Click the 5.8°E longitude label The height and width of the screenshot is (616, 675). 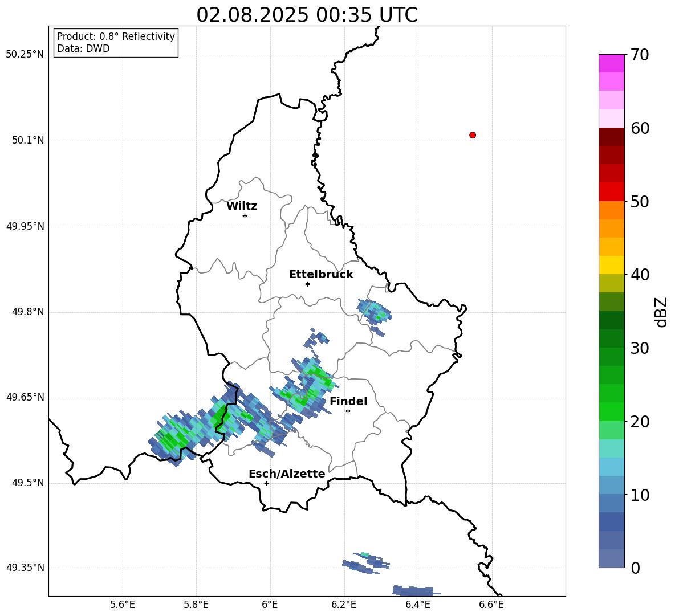coord(196,605)
